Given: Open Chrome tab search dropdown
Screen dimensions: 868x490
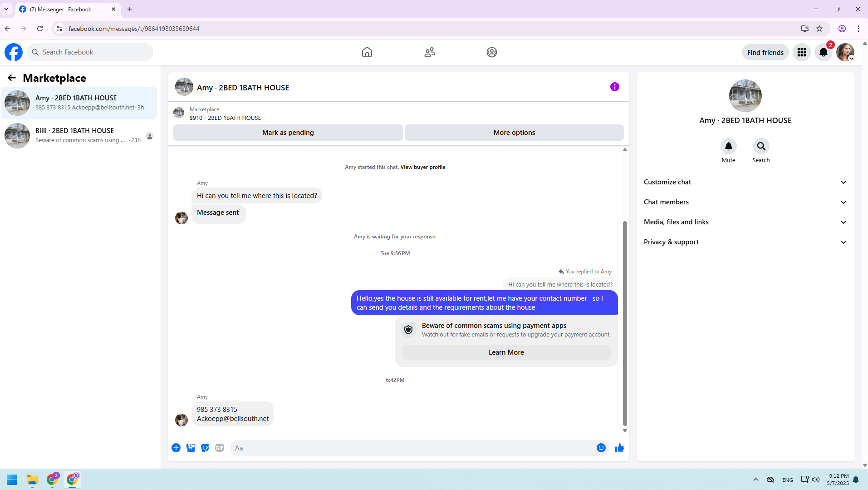Looking at the screenshot, I should 6,9.
